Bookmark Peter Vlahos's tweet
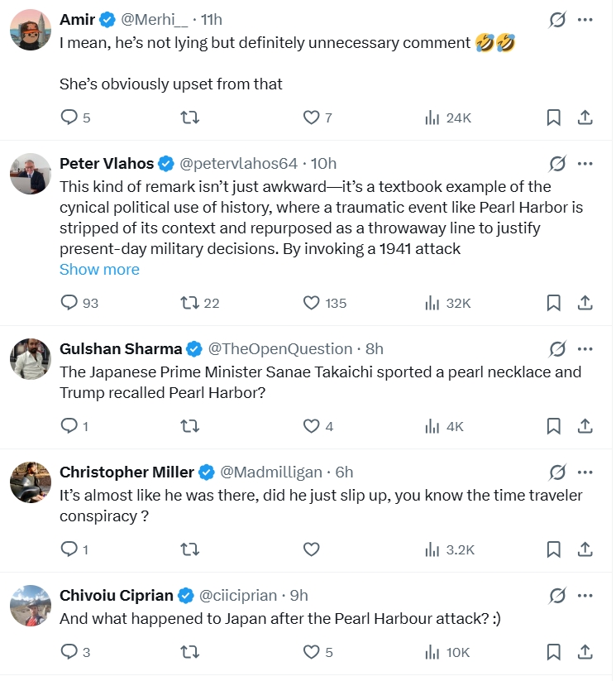 pos(553,303)
